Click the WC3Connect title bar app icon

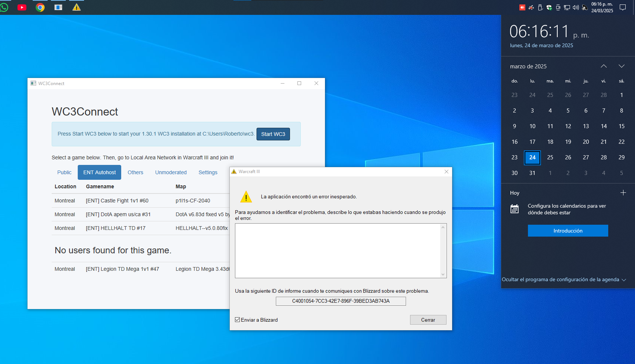coord(33,83)
